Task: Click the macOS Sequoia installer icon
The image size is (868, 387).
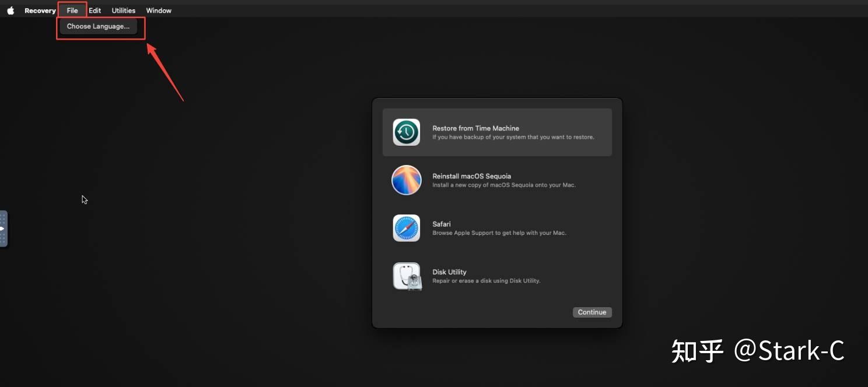Action: click(x=407, y=180)
